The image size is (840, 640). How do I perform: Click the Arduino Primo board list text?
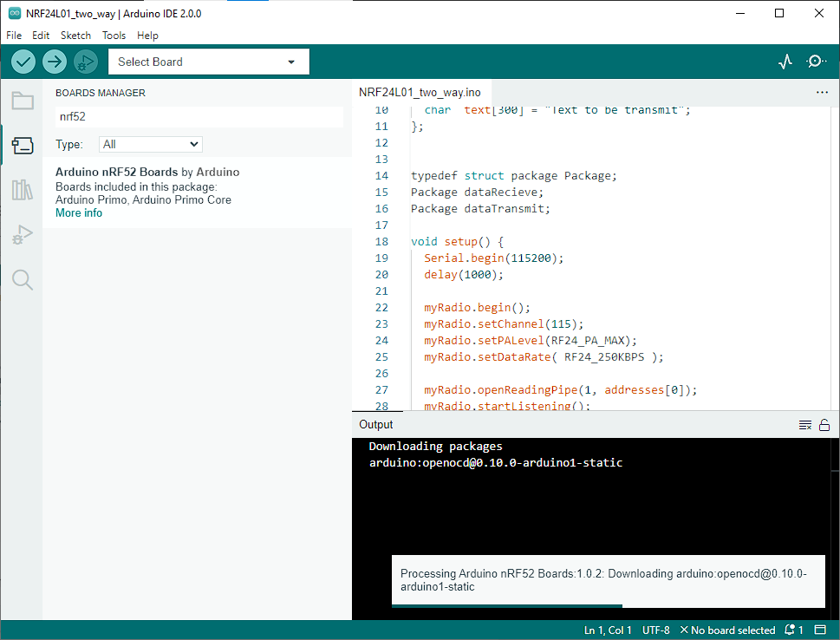(144, 200)
